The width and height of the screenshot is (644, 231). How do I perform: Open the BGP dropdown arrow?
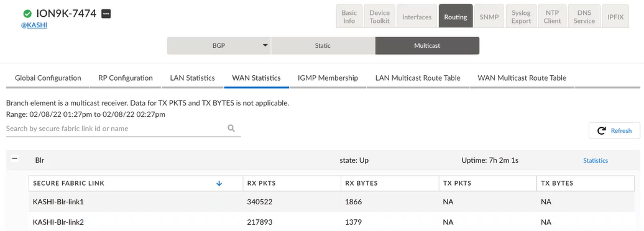click(265, 45)
